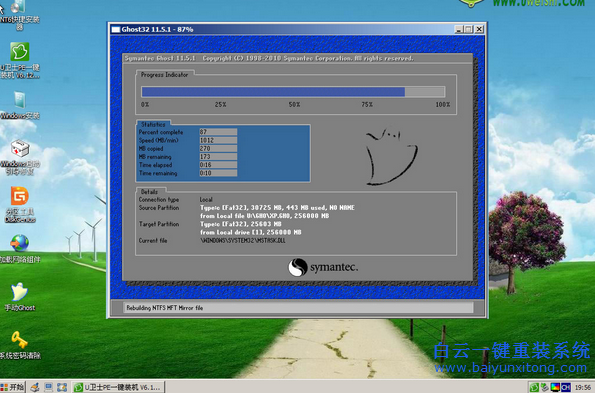Viewport: 595px width, 393px height.
Task: Click the Ghost32 progress indicator bar
Action: point(293,92)
